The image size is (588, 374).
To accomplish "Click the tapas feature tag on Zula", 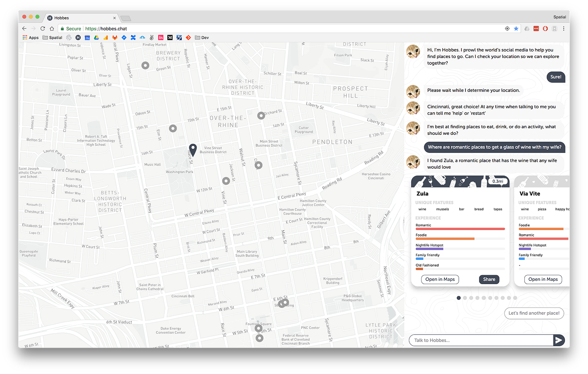I will coord(498,209).
